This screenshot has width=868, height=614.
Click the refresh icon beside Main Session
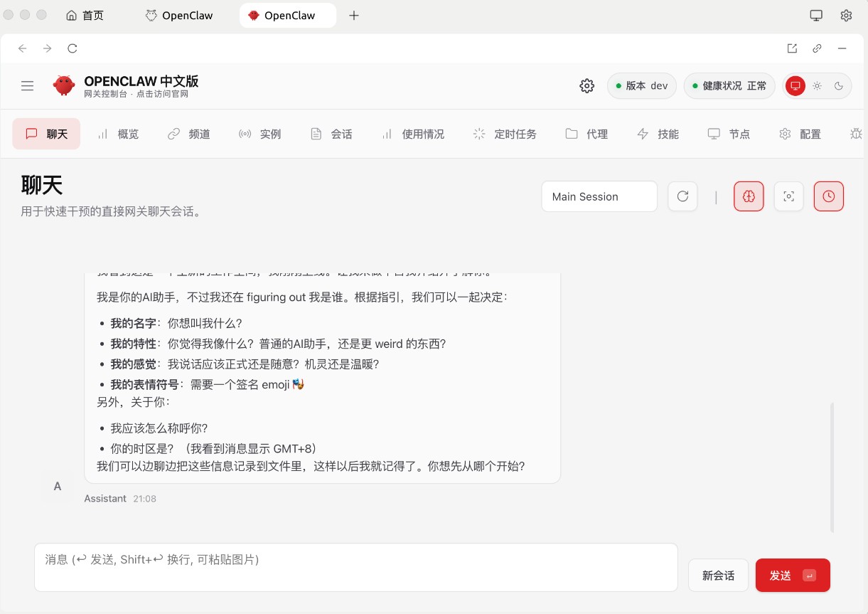[x=682, y=196]
